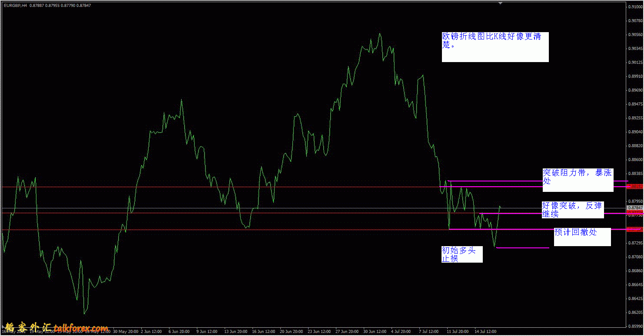Select the short magenta stop-loss line below 0.87295
The width and height of the screenshot is (644, 336).
coord(522,248)
